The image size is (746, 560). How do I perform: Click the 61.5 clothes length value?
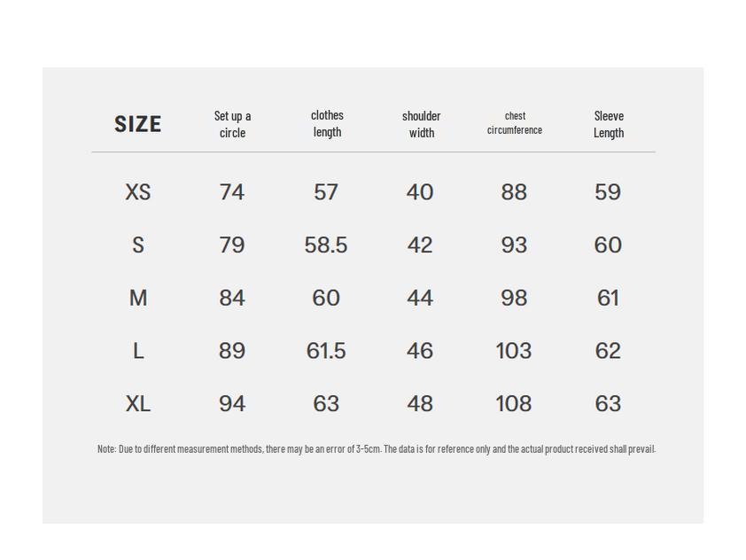(x=326, y=351)
